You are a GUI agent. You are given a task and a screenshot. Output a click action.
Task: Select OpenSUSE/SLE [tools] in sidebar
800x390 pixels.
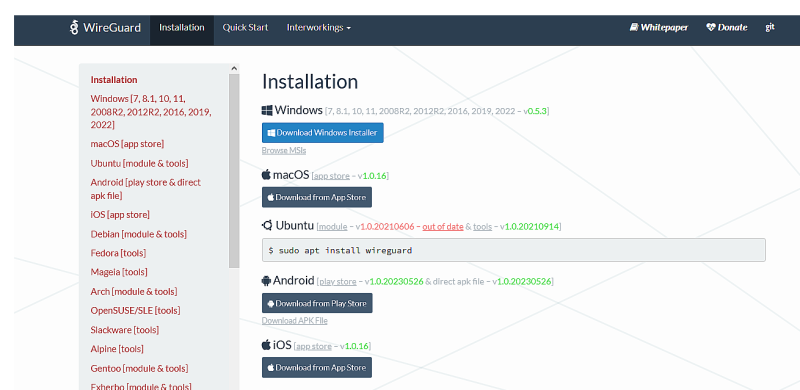136,310
